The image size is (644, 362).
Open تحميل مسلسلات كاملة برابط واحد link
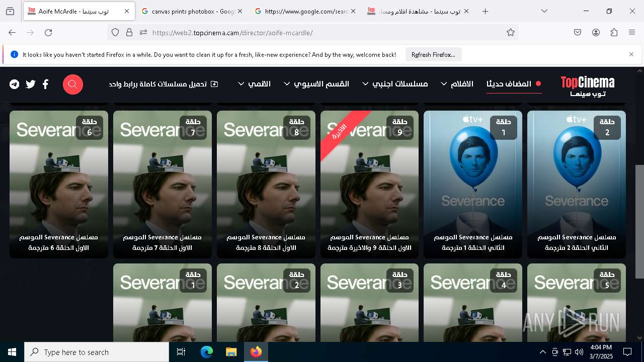(x=164, y=84)
